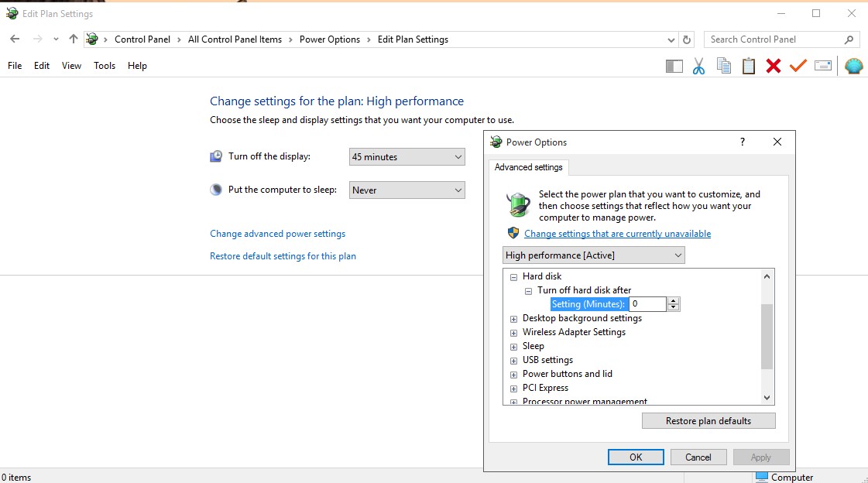868x483 pixels.
Task: Click the preview pane layout toolbar icon
Action: coord(674,67)
